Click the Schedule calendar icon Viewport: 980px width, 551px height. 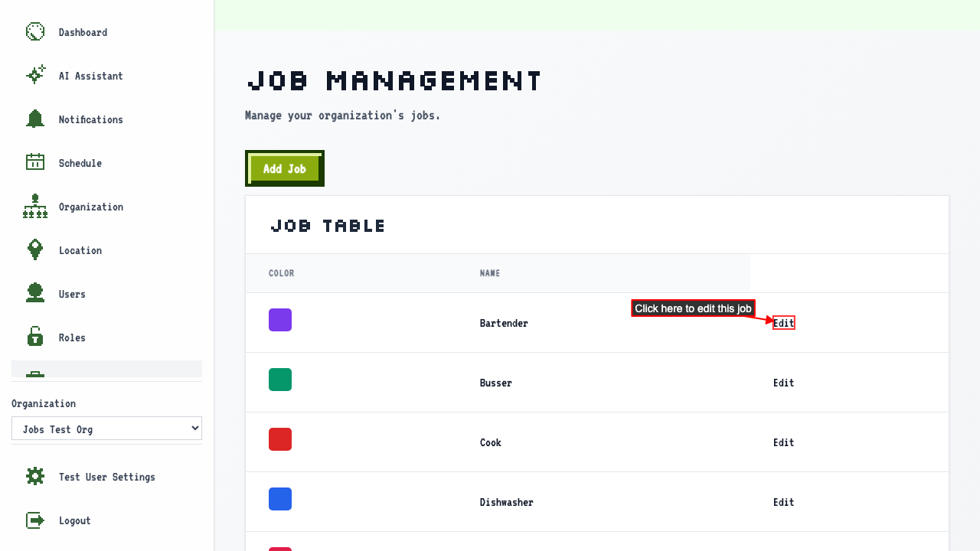[35, 163]
